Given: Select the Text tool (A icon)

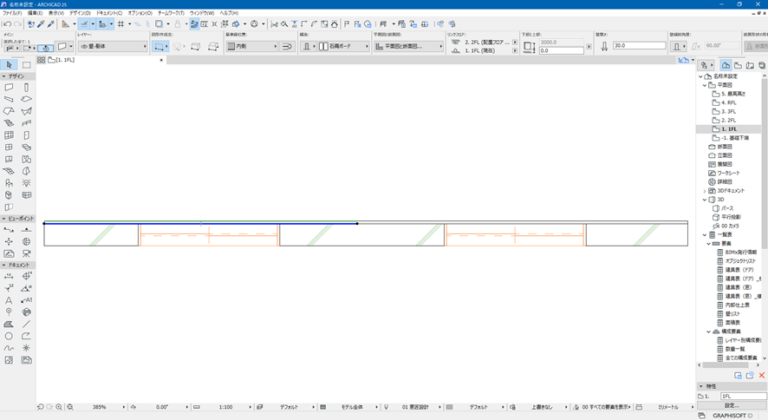Looking at the screenshot, I should click(x=9, y=300).
